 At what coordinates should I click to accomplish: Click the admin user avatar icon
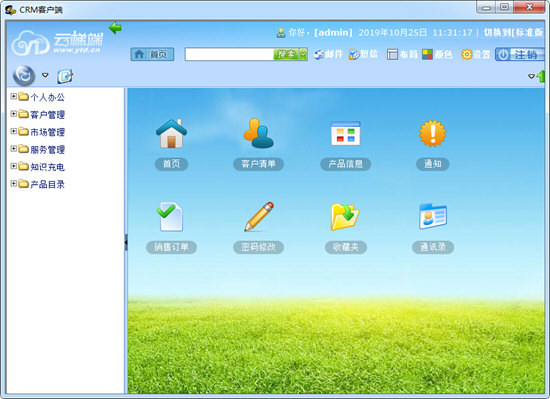[x=281, y=33]
